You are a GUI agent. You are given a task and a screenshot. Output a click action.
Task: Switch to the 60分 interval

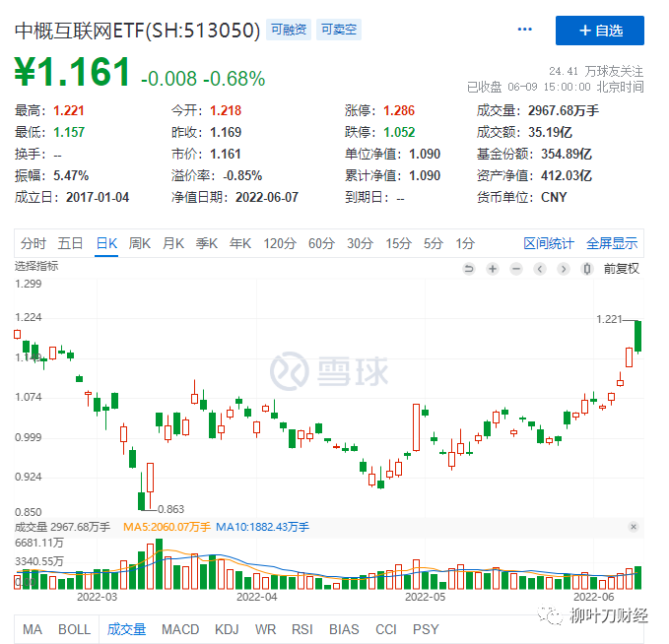pyautogui.click(x=322, y=243)
